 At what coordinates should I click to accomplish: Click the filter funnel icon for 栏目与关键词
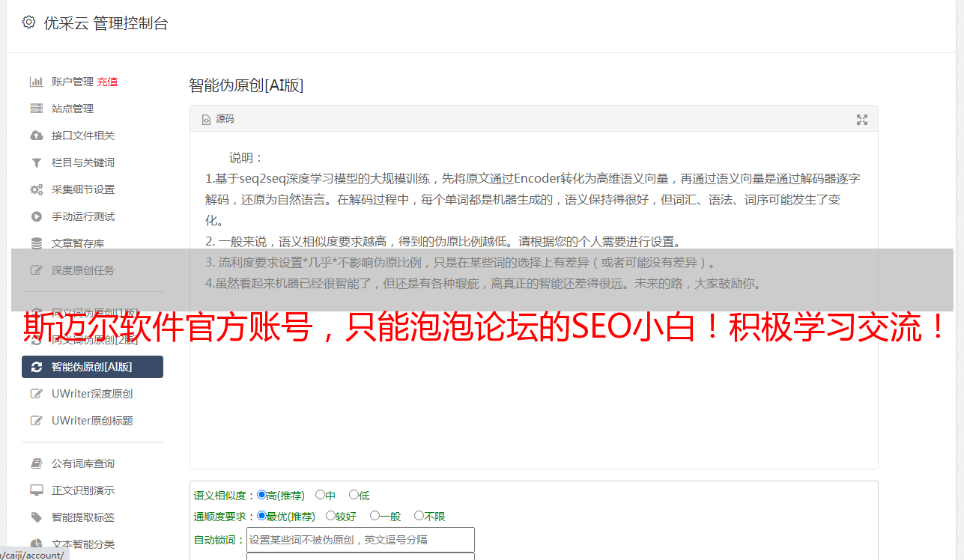[36, 162]
